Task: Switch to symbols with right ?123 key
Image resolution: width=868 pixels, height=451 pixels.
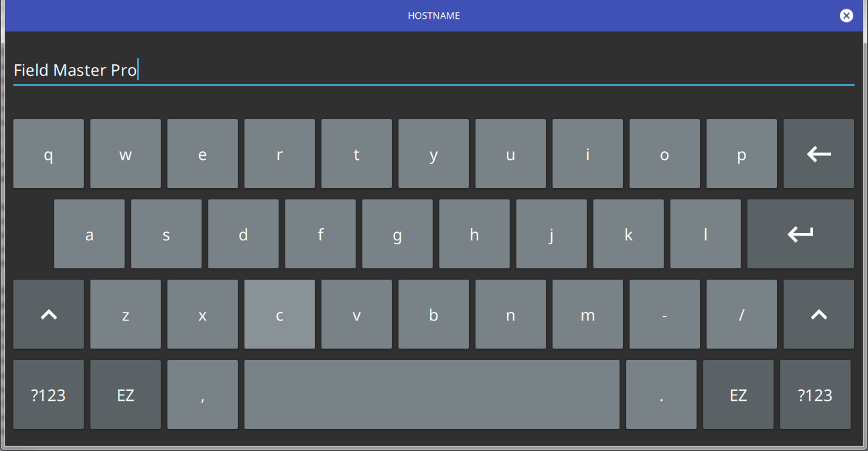Action: pos(815,395)
